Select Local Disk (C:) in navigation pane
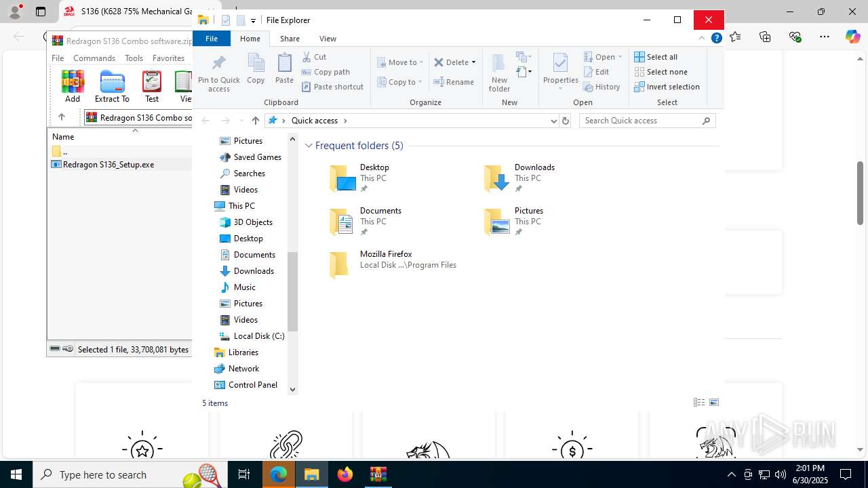 pyautogui.click(x=252, y=336)
